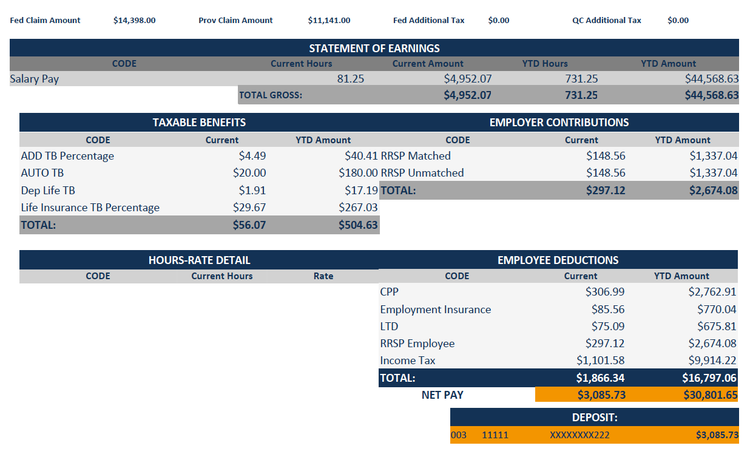Select the Salary Pay row label
The image size is (750, 454).
pos(34,79)
